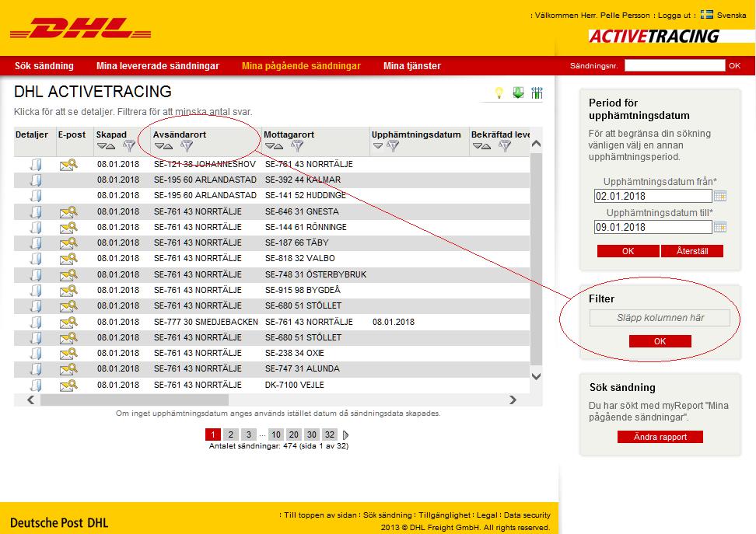The image size is (756, 534).
Task: Open the Tillgänglighet footer link
Action: tap(445, 515)
